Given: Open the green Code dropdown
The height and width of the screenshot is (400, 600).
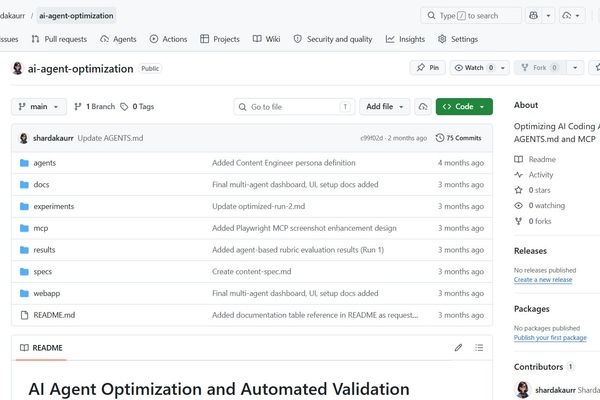Looking at the screenshot, I should [464, 107].
